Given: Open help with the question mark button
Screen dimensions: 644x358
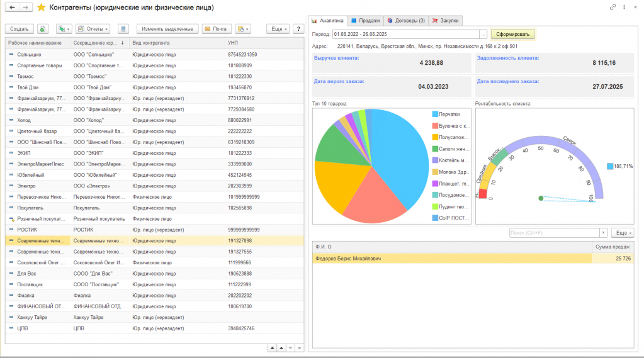Looking at the screenshot, I should 298,29.
